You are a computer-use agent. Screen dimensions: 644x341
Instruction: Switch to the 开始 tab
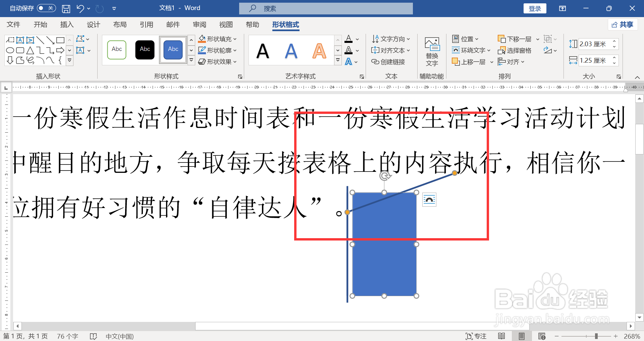(40, 24)
